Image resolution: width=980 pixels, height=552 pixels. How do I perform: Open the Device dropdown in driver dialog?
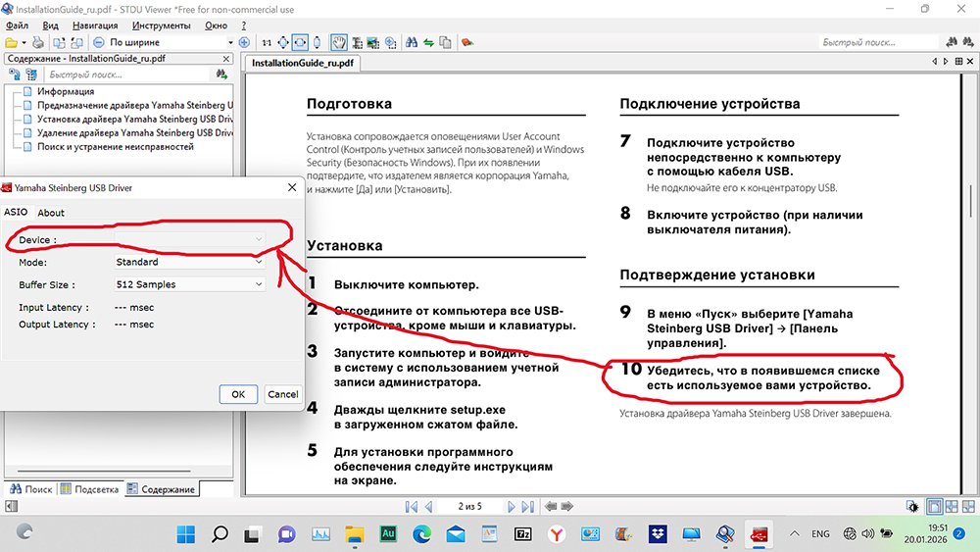pyautogui.click(x=189, y=239)
